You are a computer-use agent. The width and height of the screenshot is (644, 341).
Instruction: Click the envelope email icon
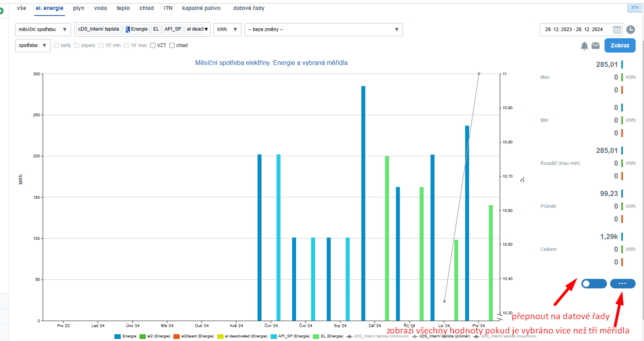coord(596,46)
